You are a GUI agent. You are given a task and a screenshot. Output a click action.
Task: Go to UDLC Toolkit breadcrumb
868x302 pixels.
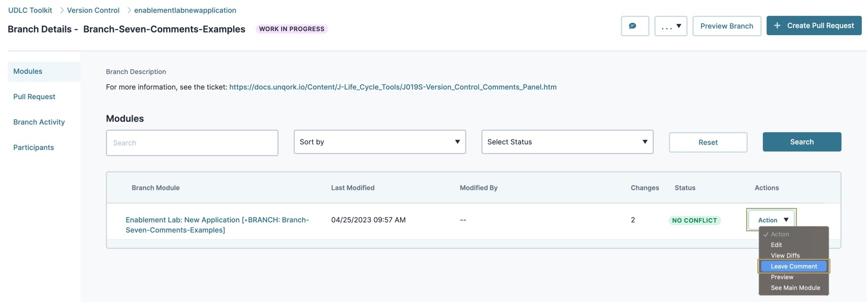point(30,10)
